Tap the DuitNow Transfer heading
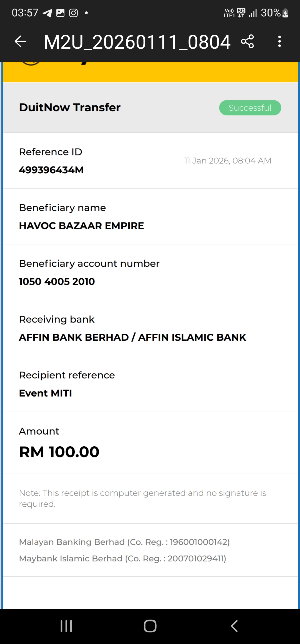Image resolution: width=300 pixels, height=644 pixels. (x=70, y=107)
